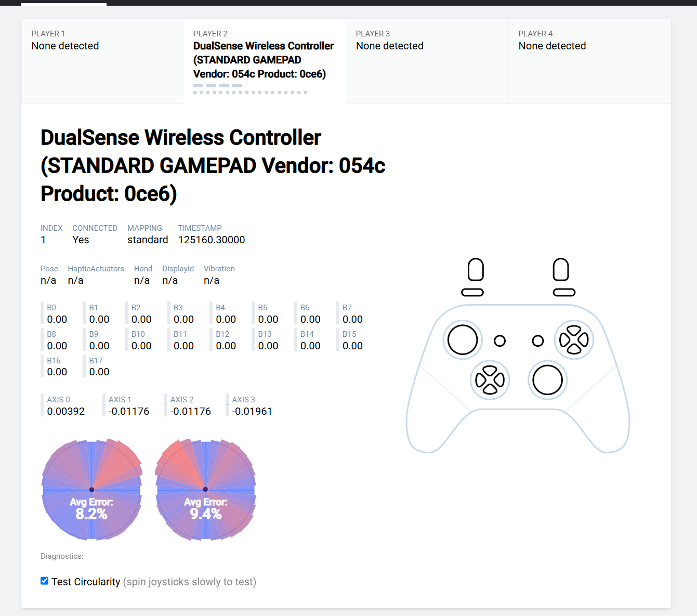This screenshot has width=697, height=616.
Task: Click the B11 button value
Action: 183,346
